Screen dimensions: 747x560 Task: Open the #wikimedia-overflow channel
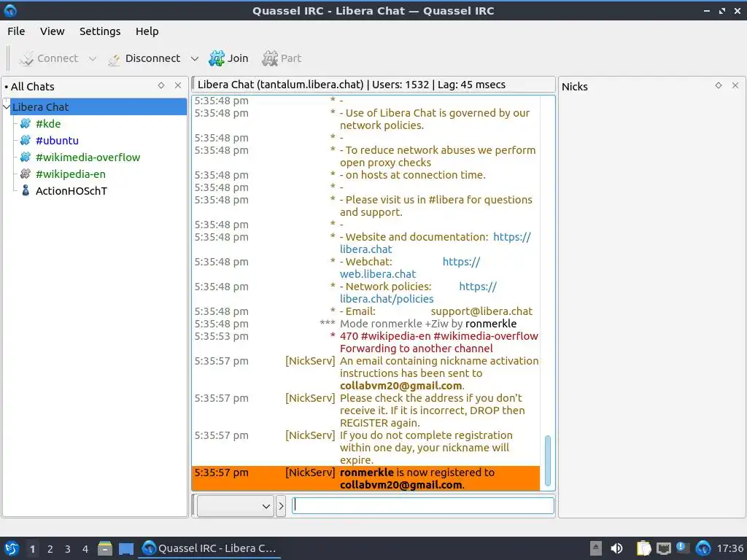(x=88, y=157)
